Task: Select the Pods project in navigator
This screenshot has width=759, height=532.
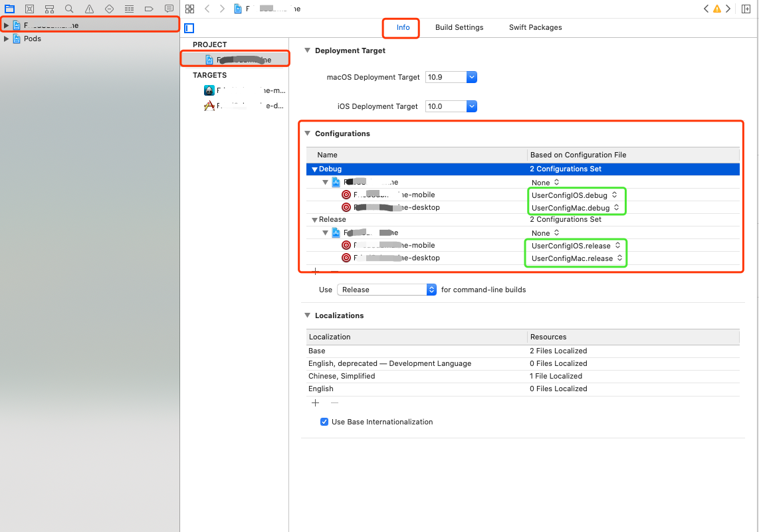Action: pos(33,39)
